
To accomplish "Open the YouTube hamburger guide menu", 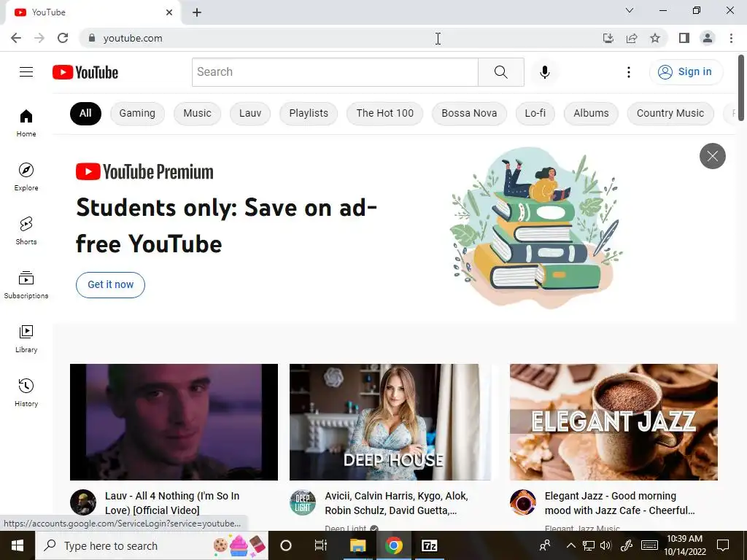I will [26, 72].
